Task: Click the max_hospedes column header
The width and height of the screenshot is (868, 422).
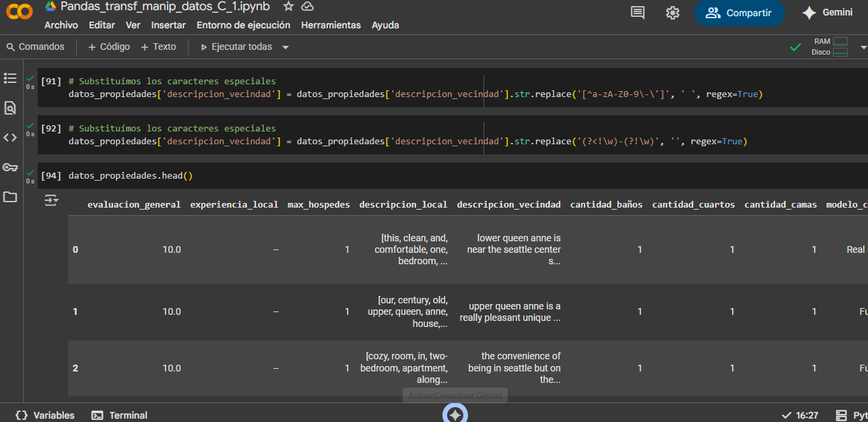Action: coord(319,204)
